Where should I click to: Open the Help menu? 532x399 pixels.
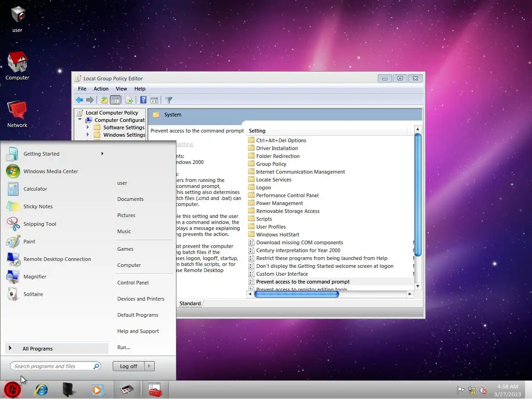[140, 89]
